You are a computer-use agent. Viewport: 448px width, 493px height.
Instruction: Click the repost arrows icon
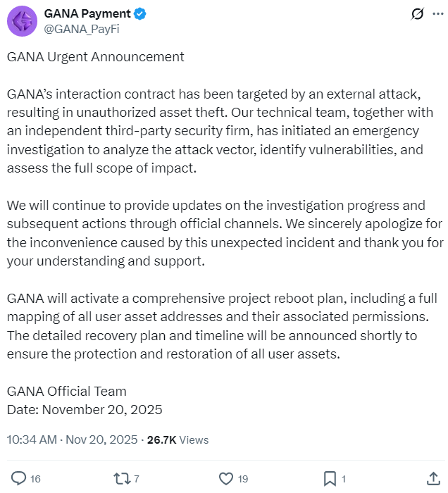[122, 479]
